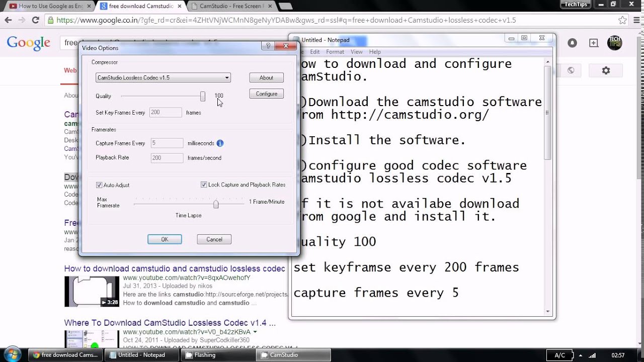
Task: Select the Web tab in Google results
Action: (x=70, y=70)
